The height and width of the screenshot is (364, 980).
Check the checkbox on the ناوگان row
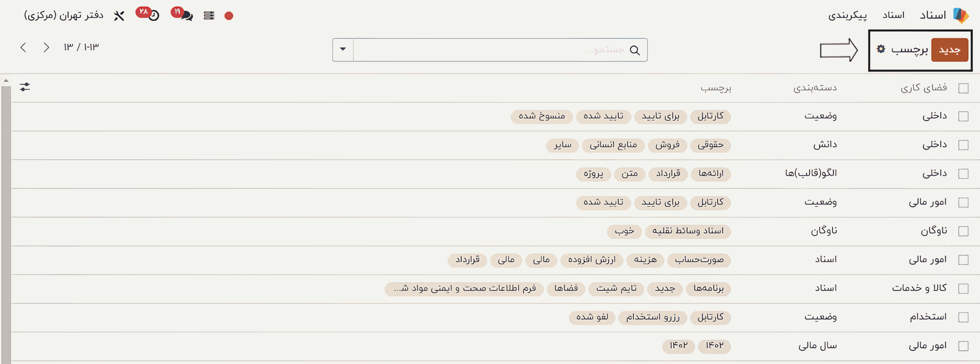[x=962, y=230]
